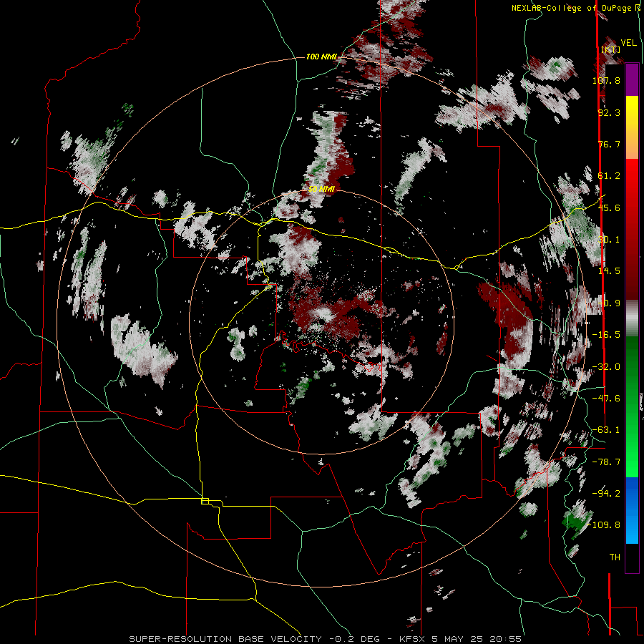The image size is (644, 644).
Task: Click the KFSX 5 MAY 25 20:55 timestamp
Action: [460, 639]
